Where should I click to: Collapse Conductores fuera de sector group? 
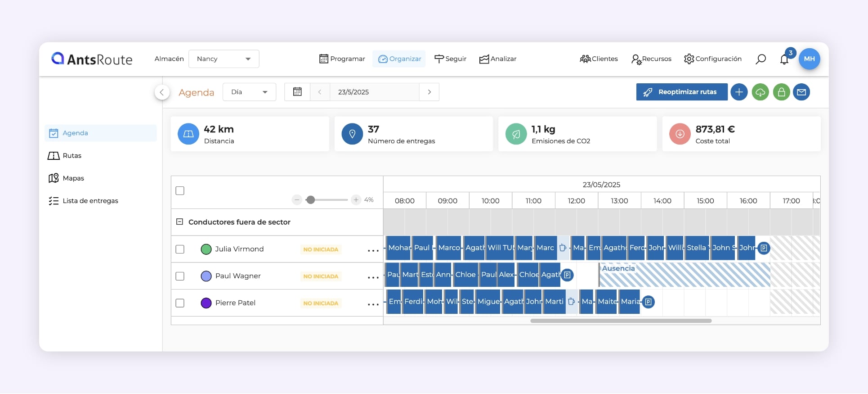[x=179, y=222]
